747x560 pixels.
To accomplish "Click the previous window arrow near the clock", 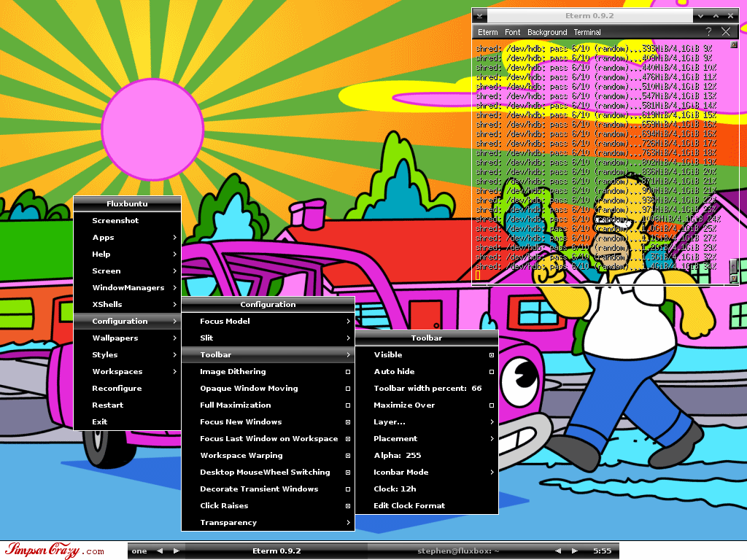I will [x=558, y=551].
